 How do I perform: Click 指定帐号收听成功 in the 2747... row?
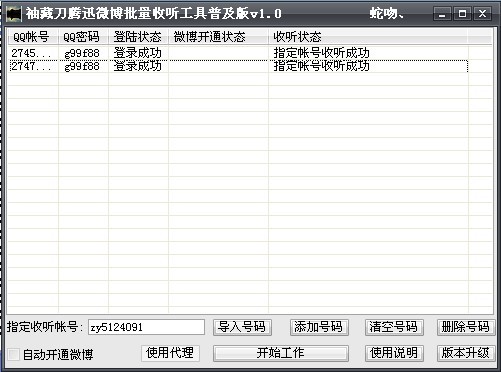pos(322,66)
